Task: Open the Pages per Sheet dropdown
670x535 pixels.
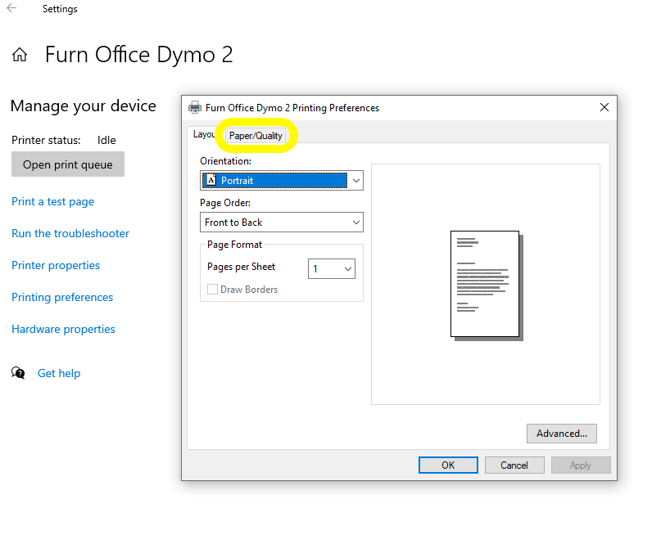Action: (332, 269)
